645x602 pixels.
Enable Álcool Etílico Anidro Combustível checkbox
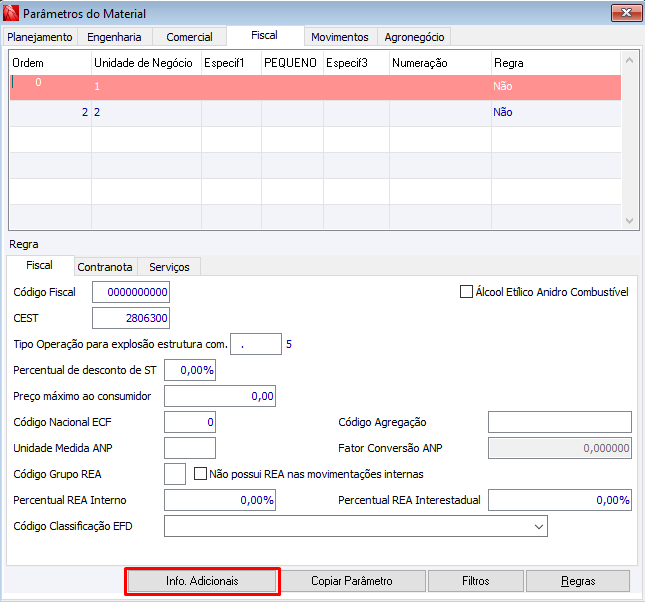pyautogui.click(x=466, y=292)
